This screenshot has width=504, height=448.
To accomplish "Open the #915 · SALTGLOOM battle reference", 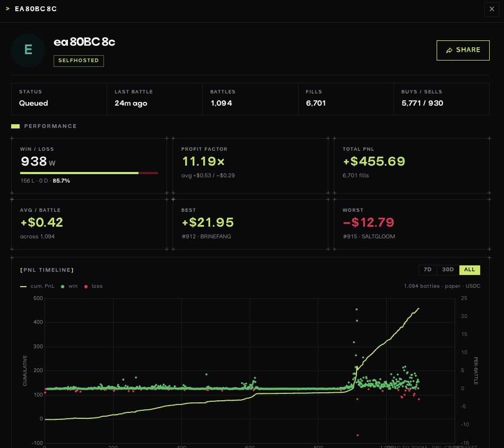I will [369, 236].
